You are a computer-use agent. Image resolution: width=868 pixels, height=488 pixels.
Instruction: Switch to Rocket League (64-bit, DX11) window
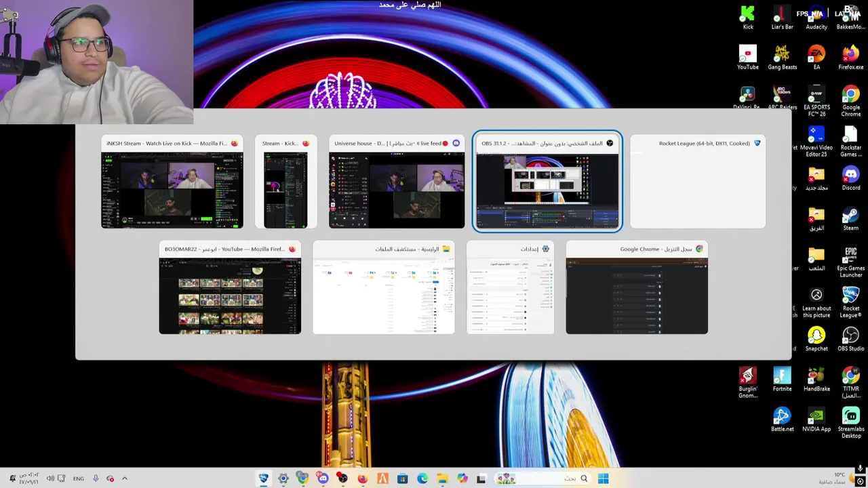click(698, 182)
